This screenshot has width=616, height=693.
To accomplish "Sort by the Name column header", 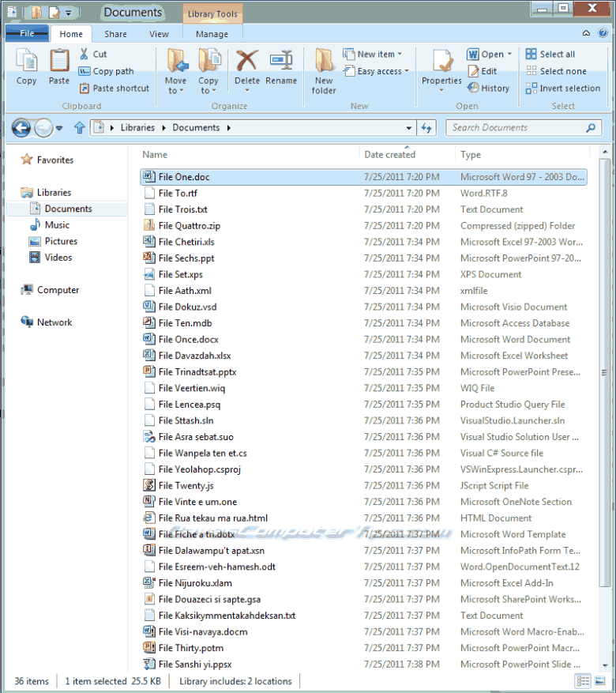I will coord(155,155).
